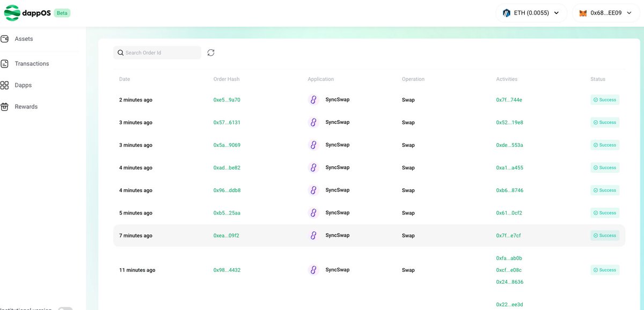Click the Assets wallet icon
Screen dimensions: 644x310
[x=5, y=39]
